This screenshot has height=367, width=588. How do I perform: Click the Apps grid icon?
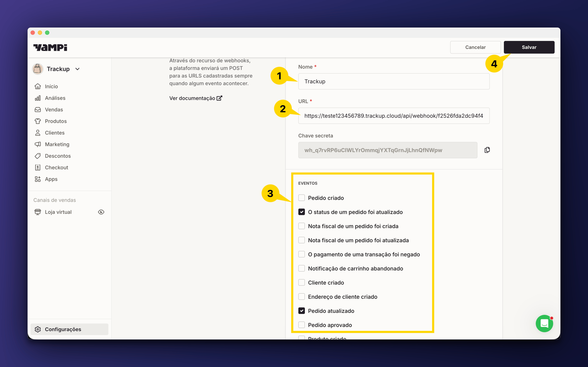[38, 179]
